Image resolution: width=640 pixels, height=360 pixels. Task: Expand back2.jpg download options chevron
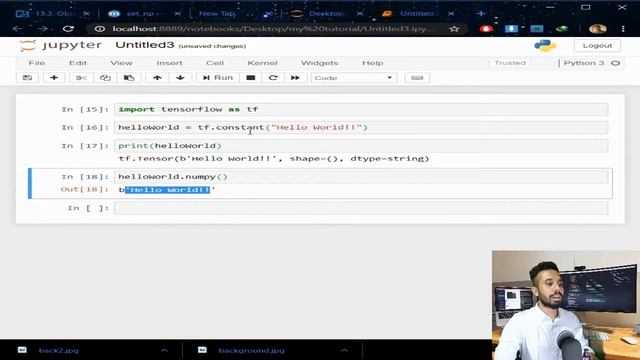click(x=164, y=350)
